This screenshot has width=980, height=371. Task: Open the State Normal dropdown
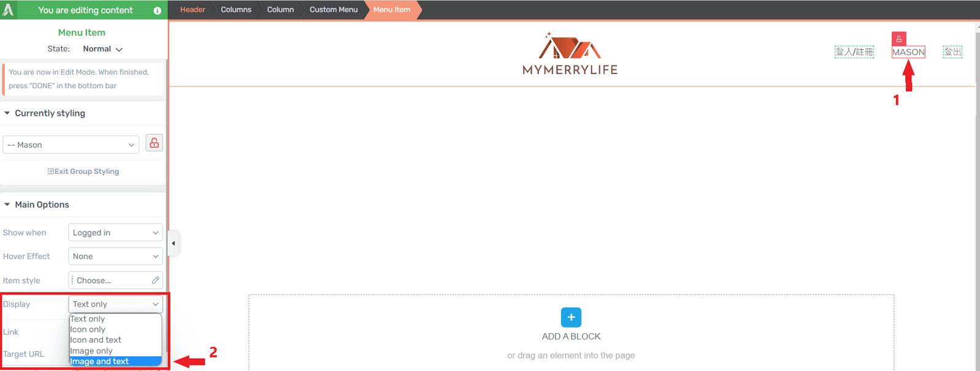[103, 49]
